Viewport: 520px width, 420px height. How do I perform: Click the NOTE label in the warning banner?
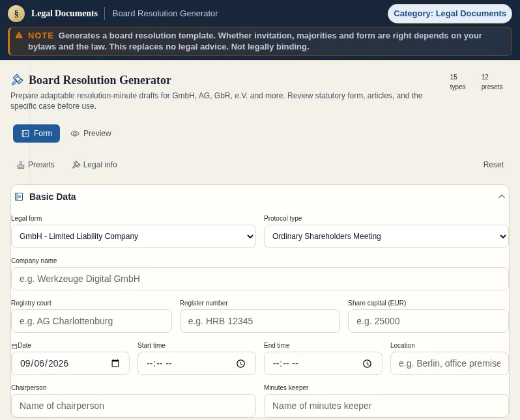[40, 35]
